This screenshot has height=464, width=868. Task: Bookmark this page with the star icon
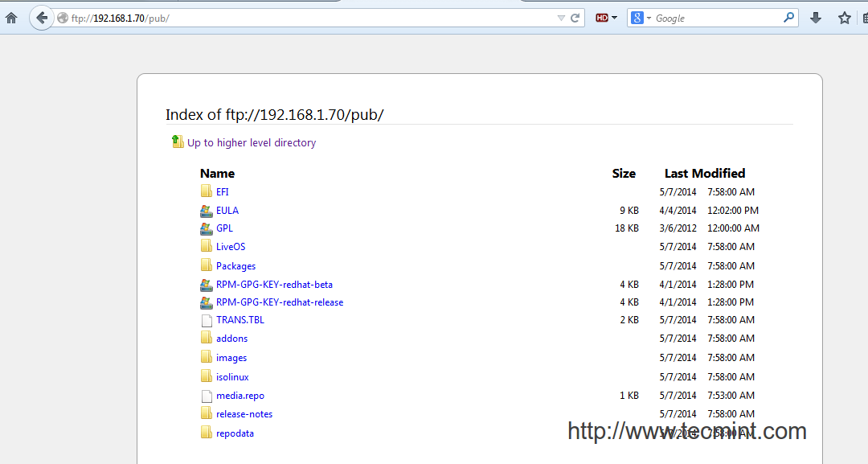tap(844, 18)
